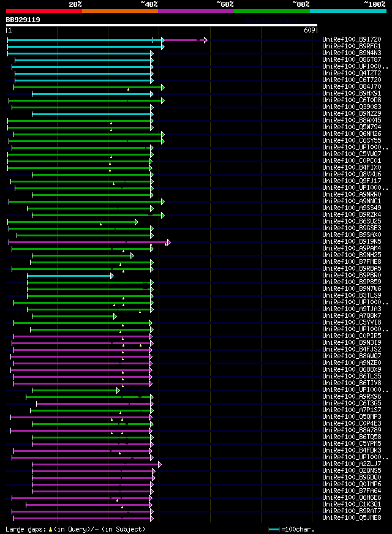Select the UniRef100_Q5JME8 label

pyautogui.click(x=352, y=518)
